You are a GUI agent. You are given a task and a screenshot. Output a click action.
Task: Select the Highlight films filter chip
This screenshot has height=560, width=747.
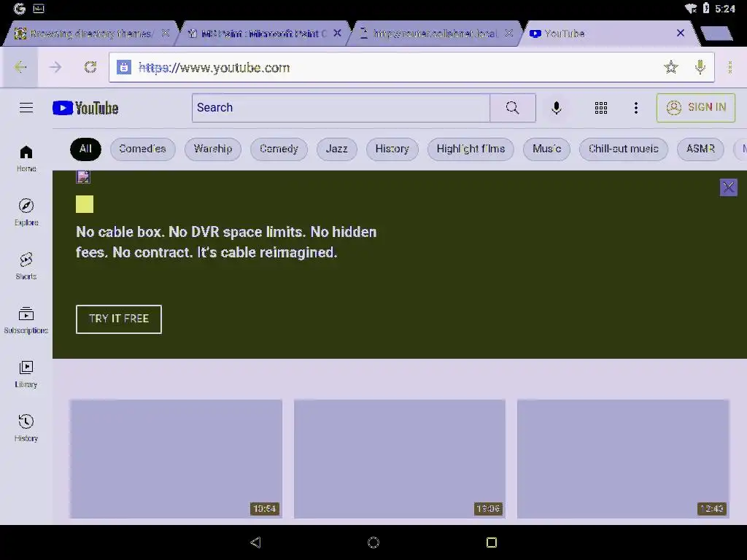tap(471, 149)
